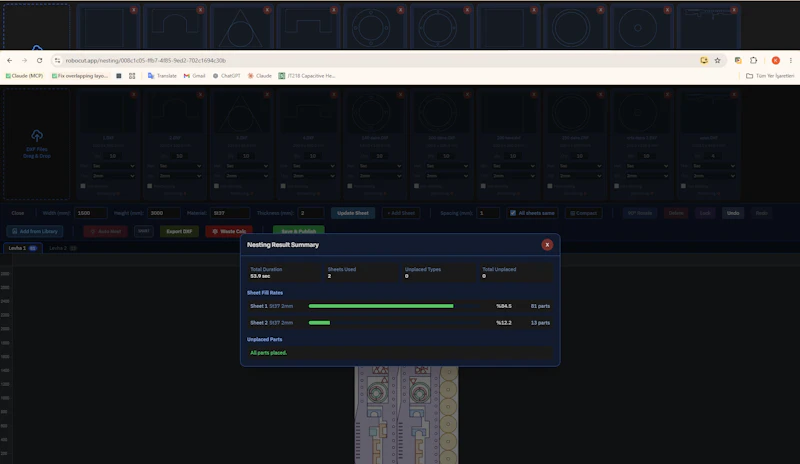Remove the 200 kare.dxf part card
The width and height of the screenshot is (800, 464).
point(534,94)
